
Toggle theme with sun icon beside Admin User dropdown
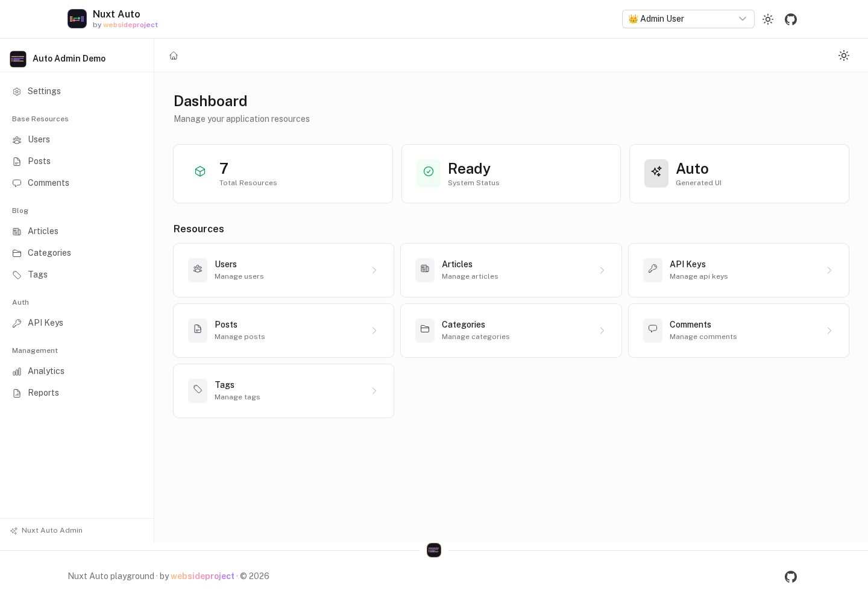pos(768,19)
